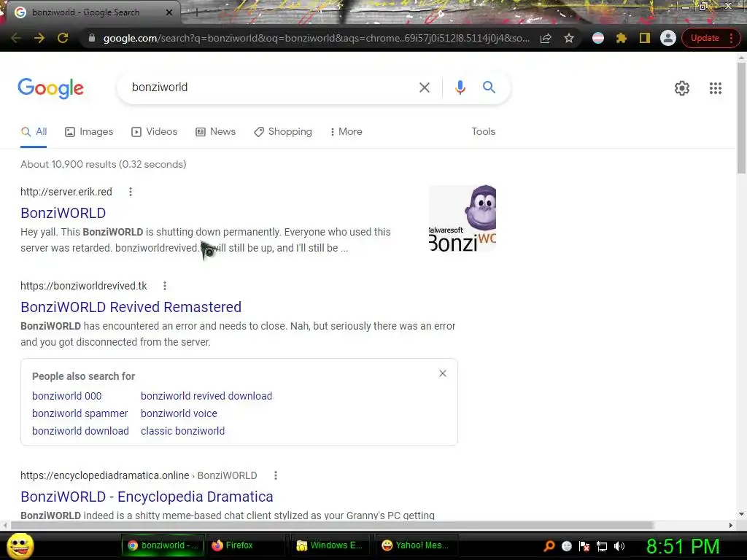Click the URL text in the address bar
The image size is (747, 560).
point(317,38)
